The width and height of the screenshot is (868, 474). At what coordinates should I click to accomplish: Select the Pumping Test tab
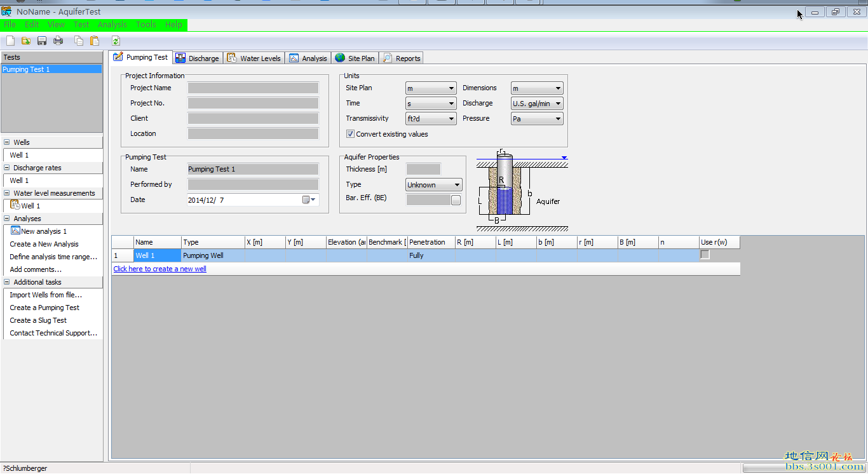[x=140, y=57]
